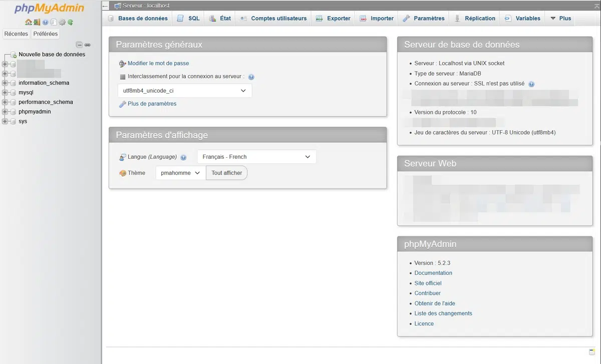This screenshot has width=601, height=364.
Task: Click the Home icon in navigation panel
Action: pyautogui.click(x=29, y=22)
